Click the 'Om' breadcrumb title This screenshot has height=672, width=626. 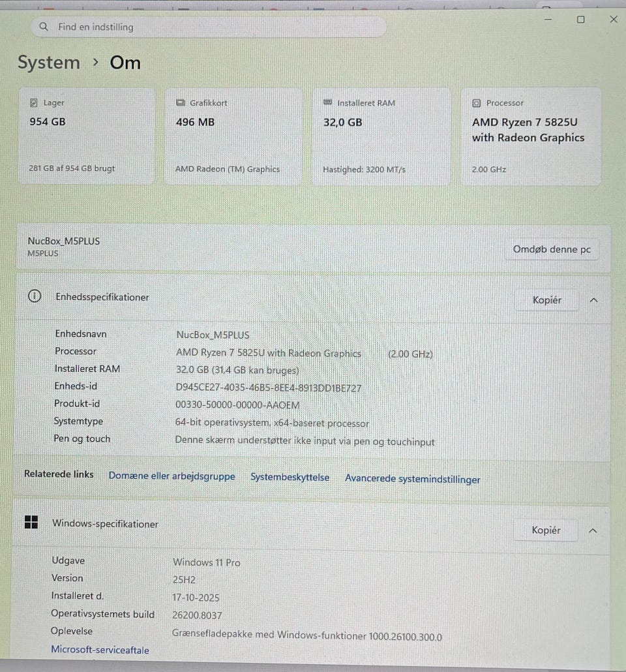click(x=125, y=63)
